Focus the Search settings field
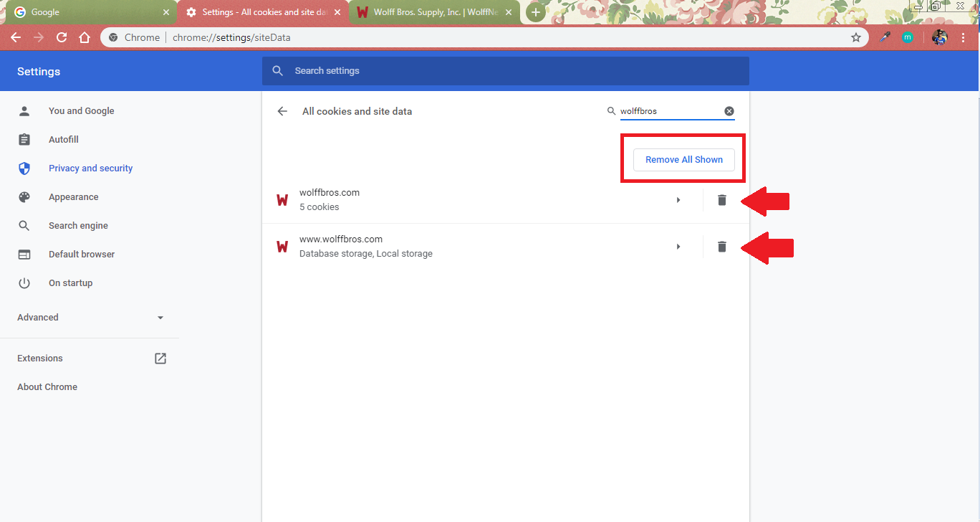 click(505, 71)
